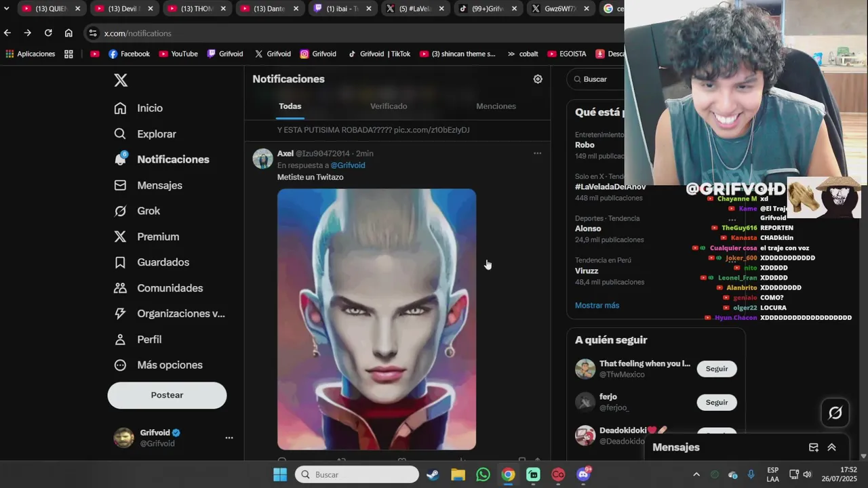Open Grok from the sidebar
Image resolution: width=868 pixels, height=488 pixels.
pos(137,211)
